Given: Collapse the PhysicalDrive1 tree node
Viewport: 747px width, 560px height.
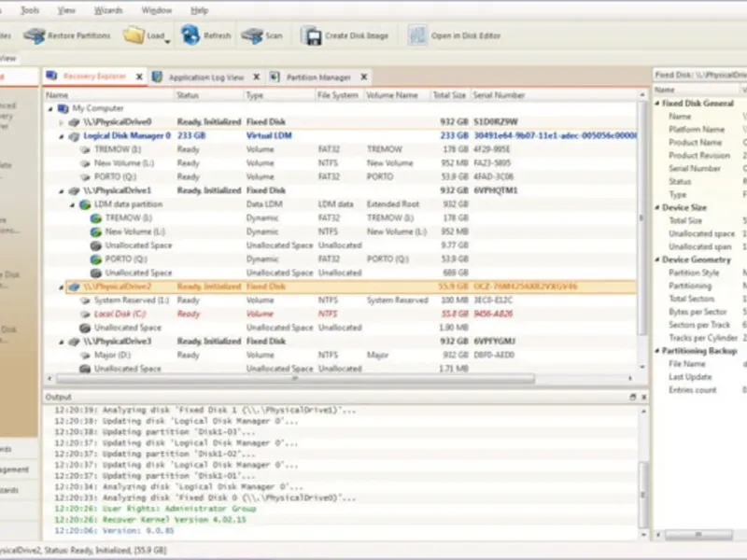Looking at the screenshot, I should 62,190.
